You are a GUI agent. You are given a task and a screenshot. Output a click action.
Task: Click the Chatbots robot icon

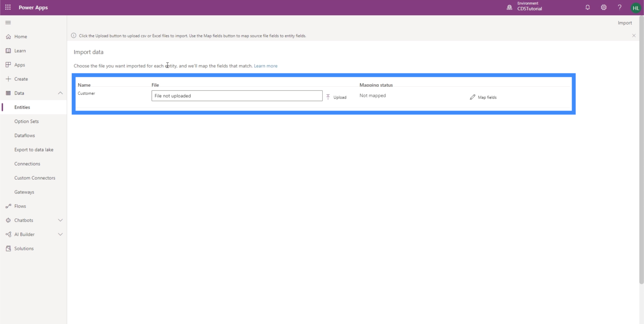(8, 220)
